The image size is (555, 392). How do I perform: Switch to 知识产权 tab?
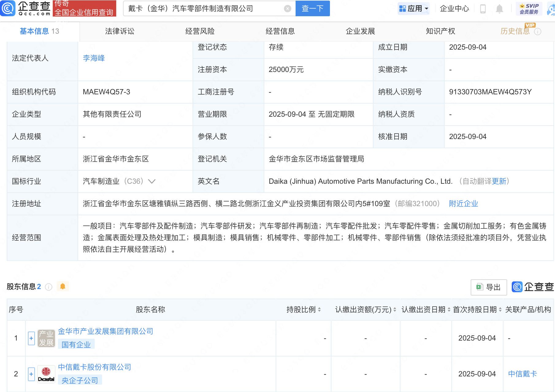coord(440,31)
